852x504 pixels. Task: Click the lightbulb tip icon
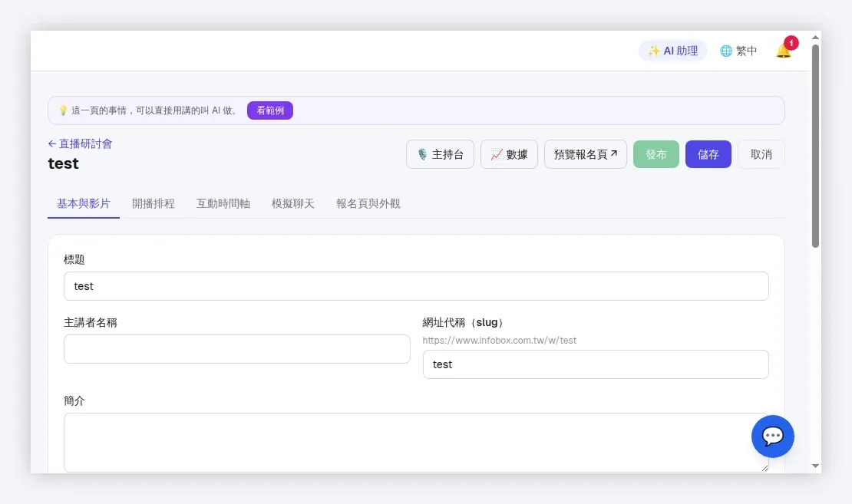pyautogui.click(x=63, y=110)
